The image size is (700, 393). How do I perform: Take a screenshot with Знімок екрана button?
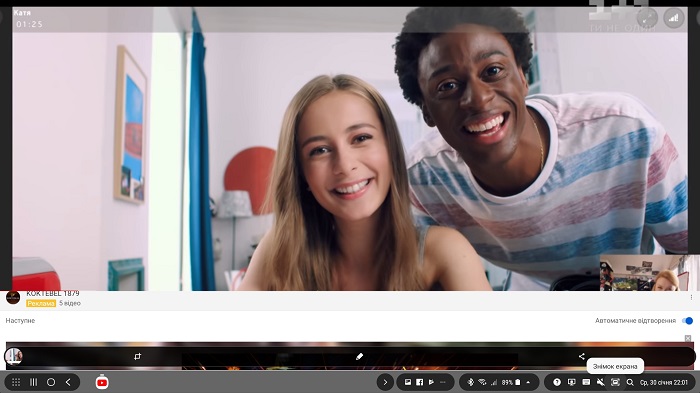pyautogui.click(x=615, y=382)
